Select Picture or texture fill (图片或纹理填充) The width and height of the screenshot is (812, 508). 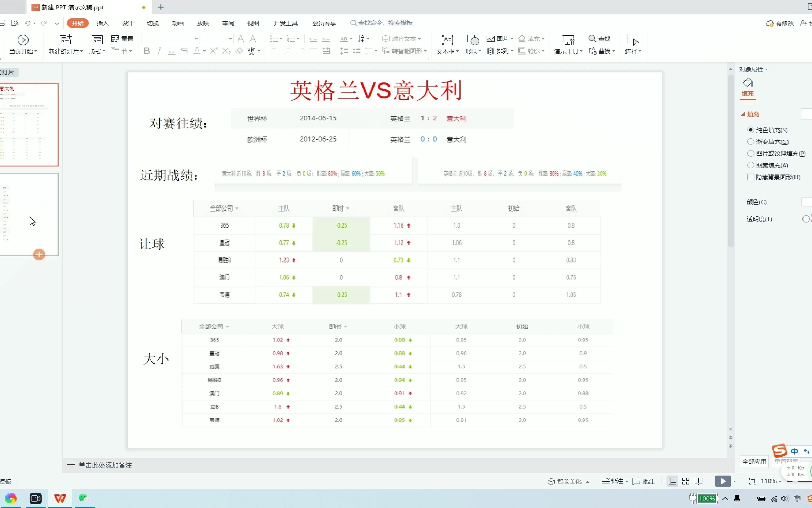[x=751, y=153]
